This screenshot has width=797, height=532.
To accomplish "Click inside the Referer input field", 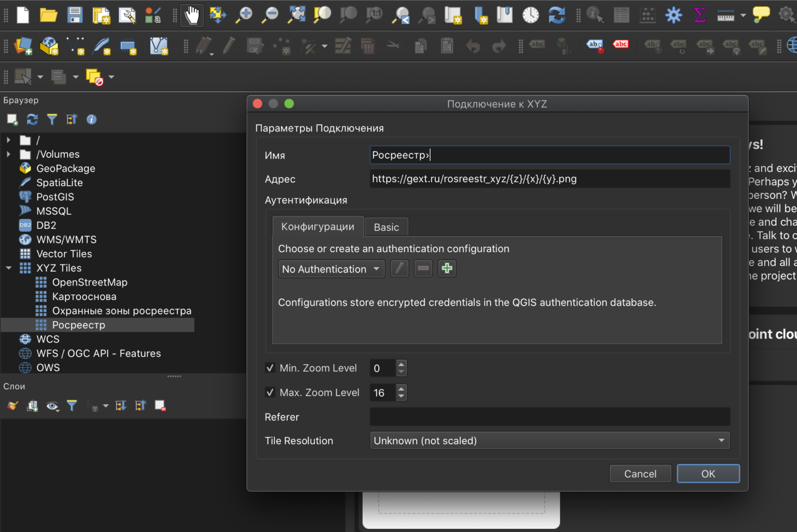I will coord(549,417).
